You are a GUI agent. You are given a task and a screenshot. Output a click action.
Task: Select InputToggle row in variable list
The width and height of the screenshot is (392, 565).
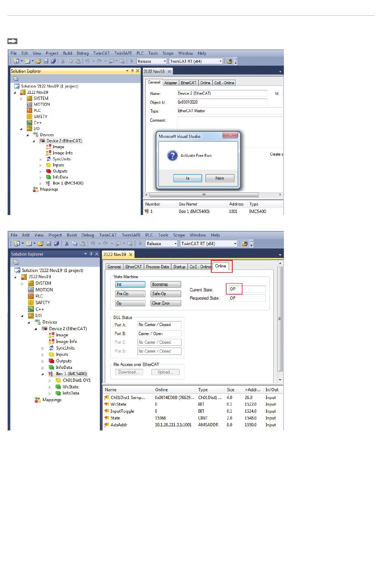tap(192, 411)
